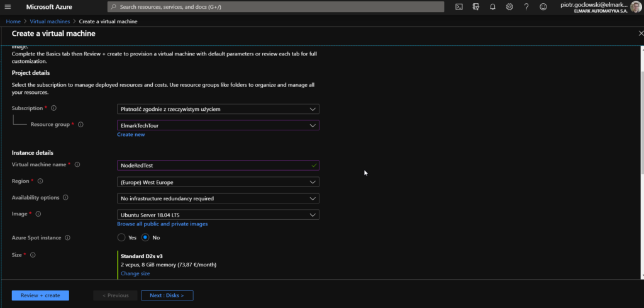Click the Project details heading

(31, 73)
